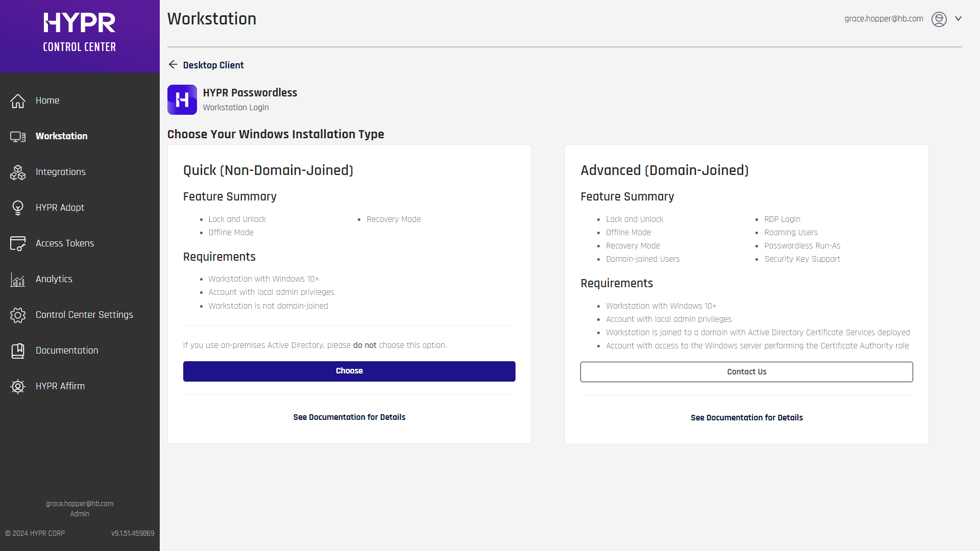Click the Access Tokens card icon

pyautogui.click(x=18, y=244)
